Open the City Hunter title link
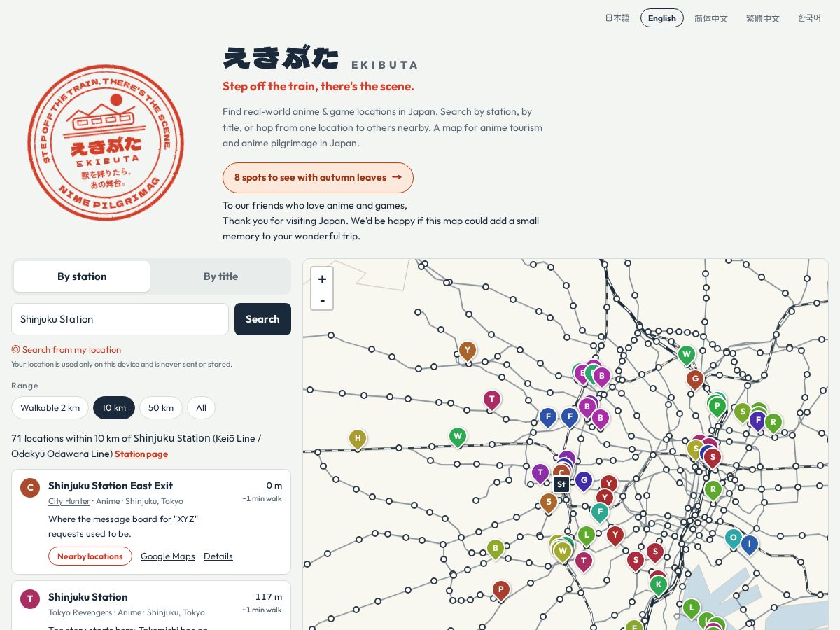840x630 pixels. pyautogui.click(x=69, y=501)
